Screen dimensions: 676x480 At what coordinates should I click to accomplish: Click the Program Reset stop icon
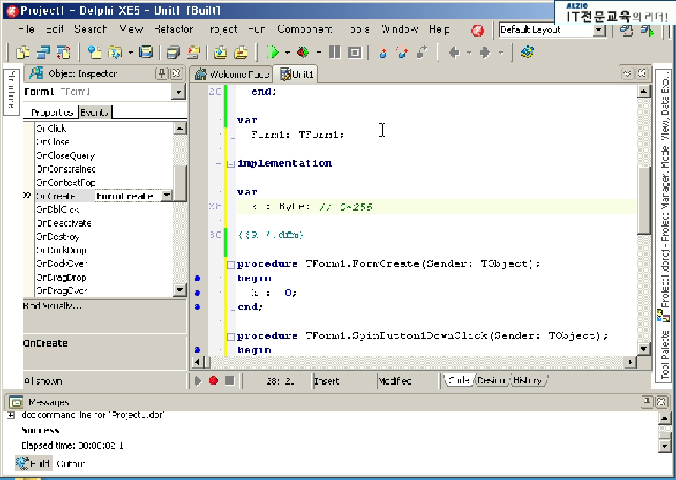[355, 52]
